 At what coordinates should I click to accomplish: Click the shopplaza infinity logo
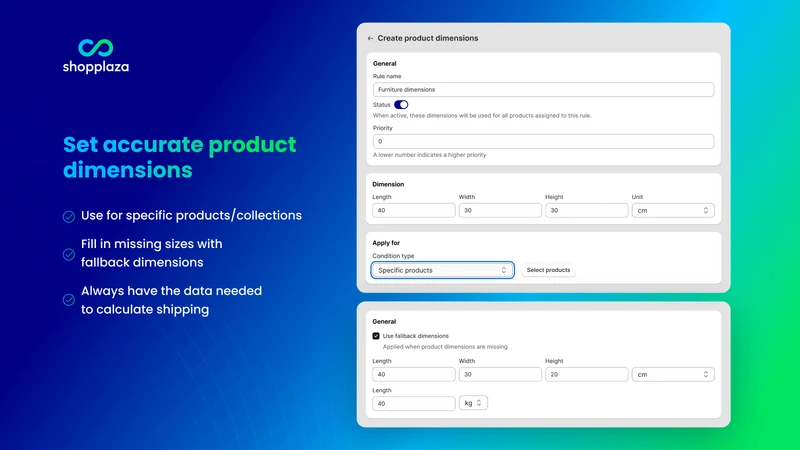click(x=95, y=47)
